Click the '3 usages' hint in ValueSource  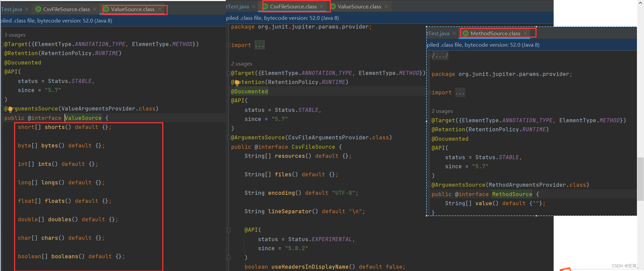click(x=15, y=35)
